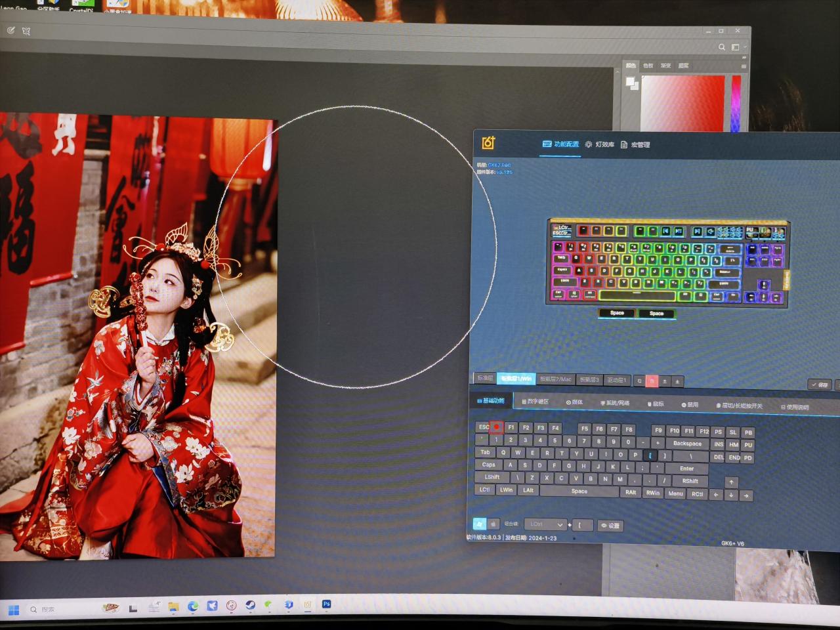Open the Photoshop color panel menu
This screenshot has height=630, width=840.
coord(744,66)
